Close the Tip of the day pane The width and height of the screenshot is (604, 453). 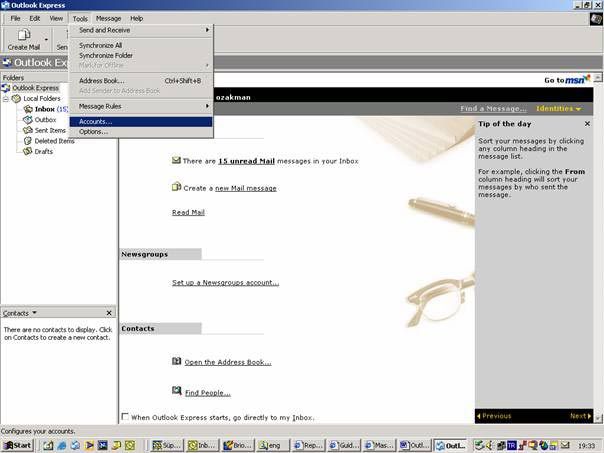pyautogui.click(x=587, y=124)
